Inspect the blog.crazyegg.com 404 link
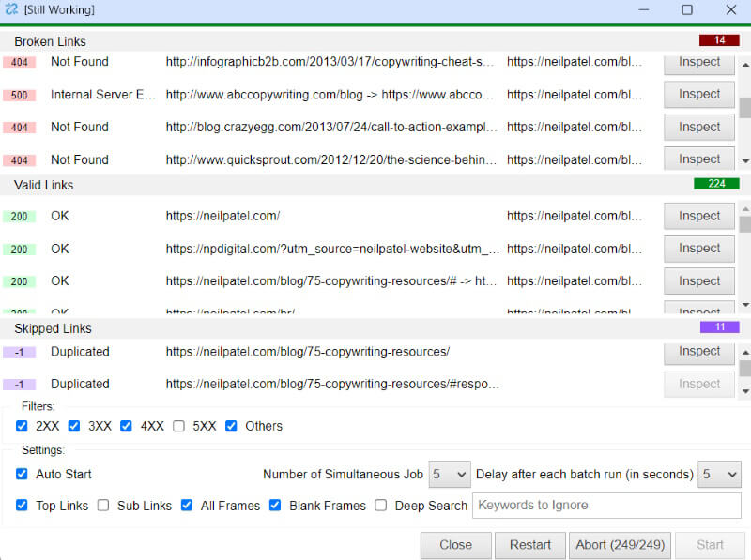The height and width of the screenshot is (560, 751). click(x=699, y=127)
